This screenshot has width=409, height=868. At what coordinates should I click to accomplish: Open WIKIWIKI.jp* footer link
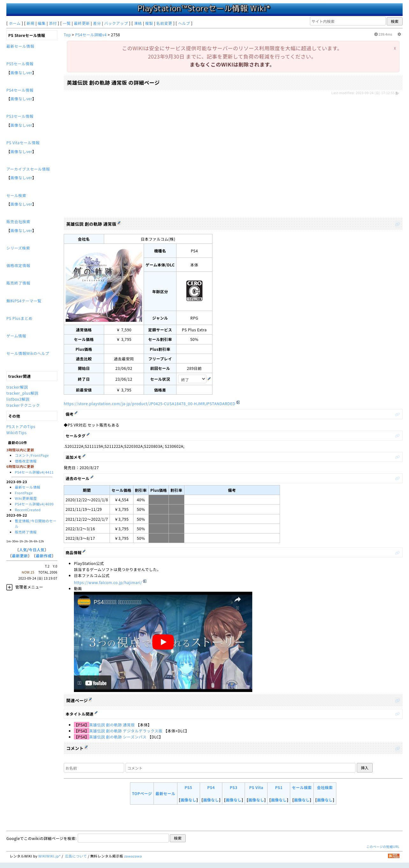49,856
